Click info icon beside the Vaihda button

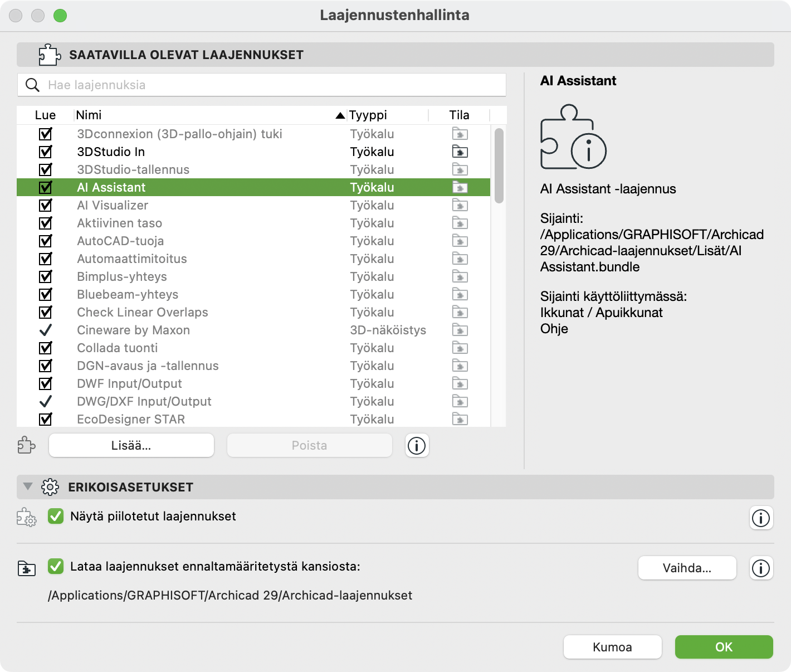760,568
